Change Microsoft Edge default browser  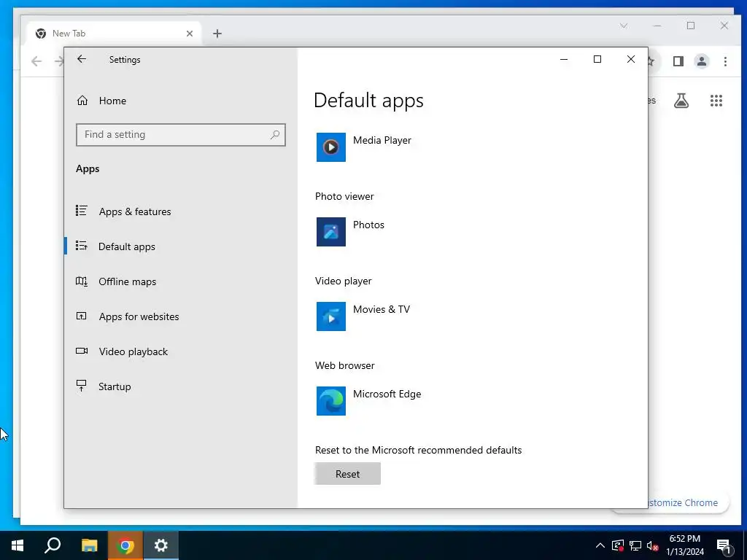(x=387, y=394)
